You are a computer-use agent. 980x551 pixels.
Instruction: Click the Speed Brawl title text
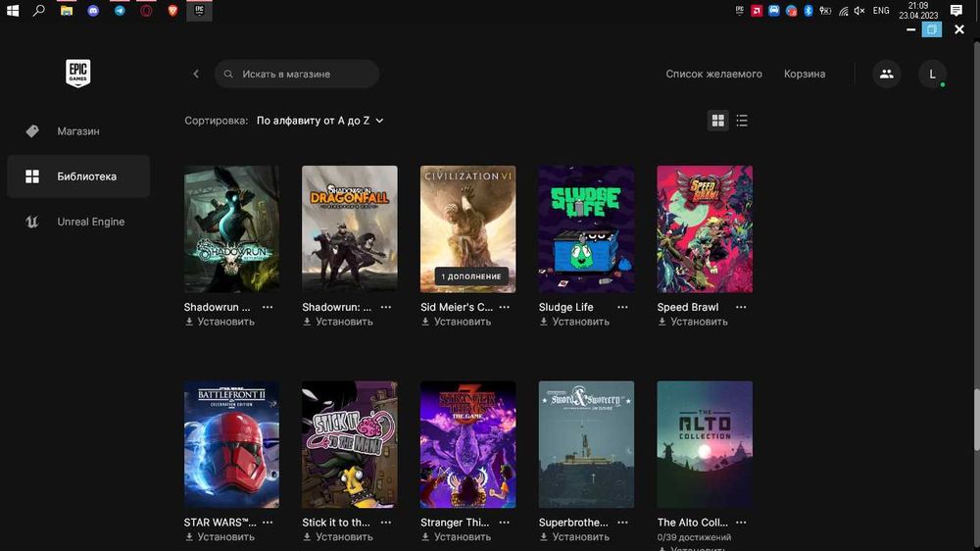tap(688, 307)
